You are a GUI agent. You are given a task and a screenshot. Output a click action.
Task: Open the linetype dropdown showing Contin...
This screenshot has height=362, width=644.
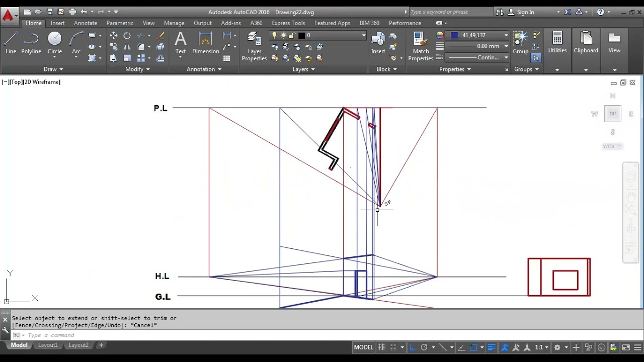coord(478,58)
